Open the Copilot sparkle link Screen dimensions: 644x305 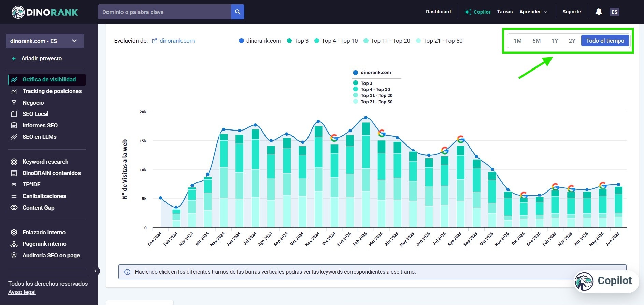[x=477, y=12]
